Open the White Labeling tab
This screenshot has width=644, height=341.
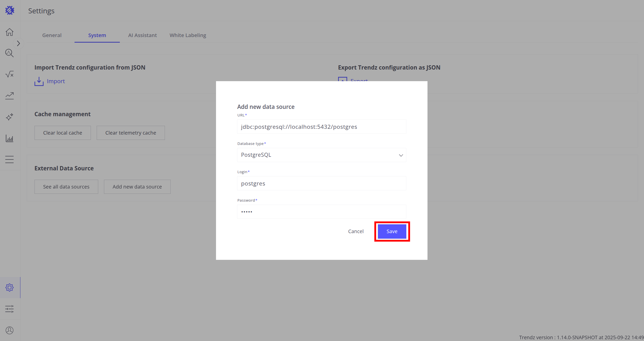point(188,35)
